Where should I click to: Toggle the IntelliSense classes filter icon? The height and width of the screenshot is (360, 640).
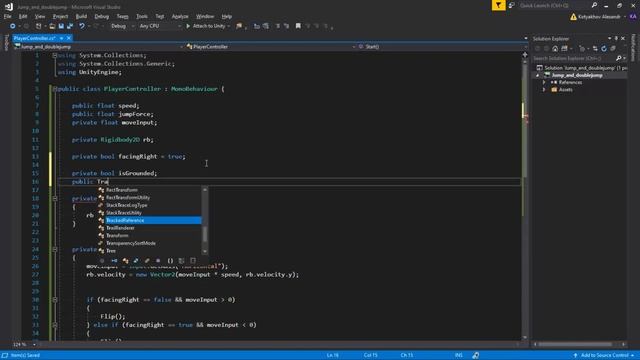[x=126, y=260]
